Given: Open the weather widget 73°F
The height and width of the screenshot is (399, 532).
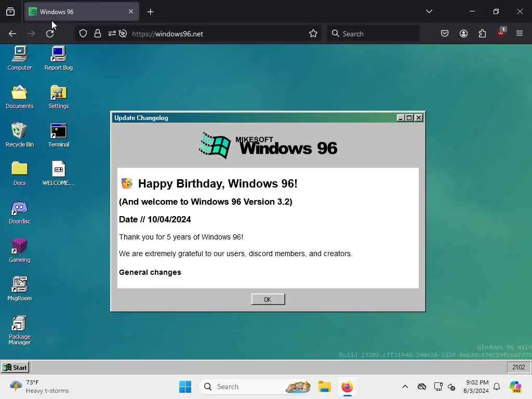Looking at the screenshot, I should point(39,387).
